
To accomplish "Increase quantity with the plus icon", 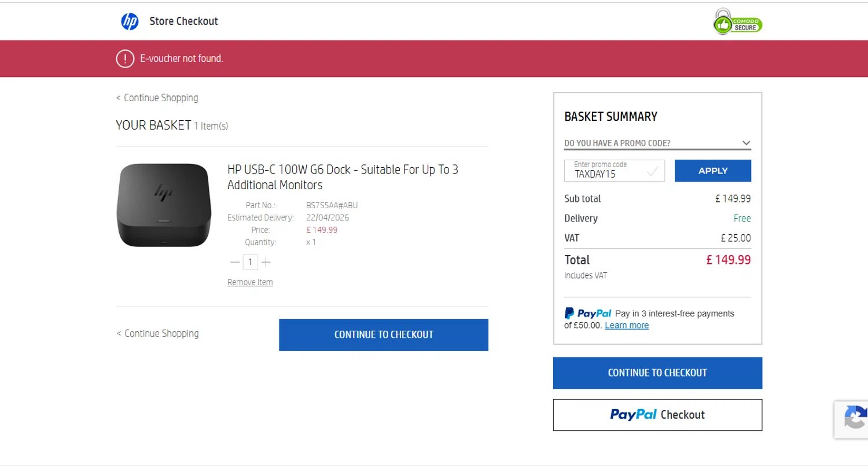I will 266,262.
